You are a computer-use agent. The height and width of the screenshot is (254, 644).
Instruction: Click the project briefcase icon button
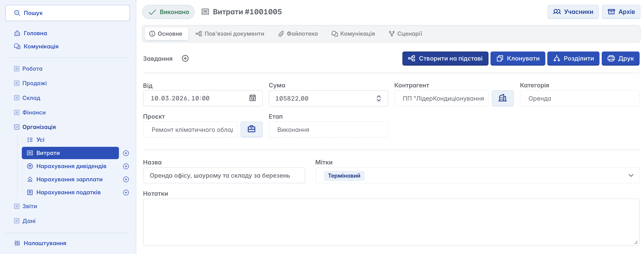tap(251, 129)
